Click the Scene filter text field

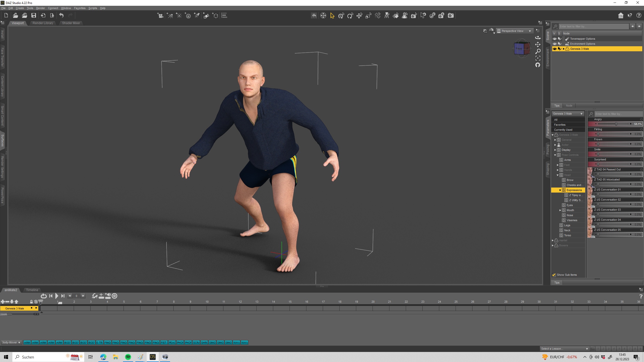tap(593, 26)
